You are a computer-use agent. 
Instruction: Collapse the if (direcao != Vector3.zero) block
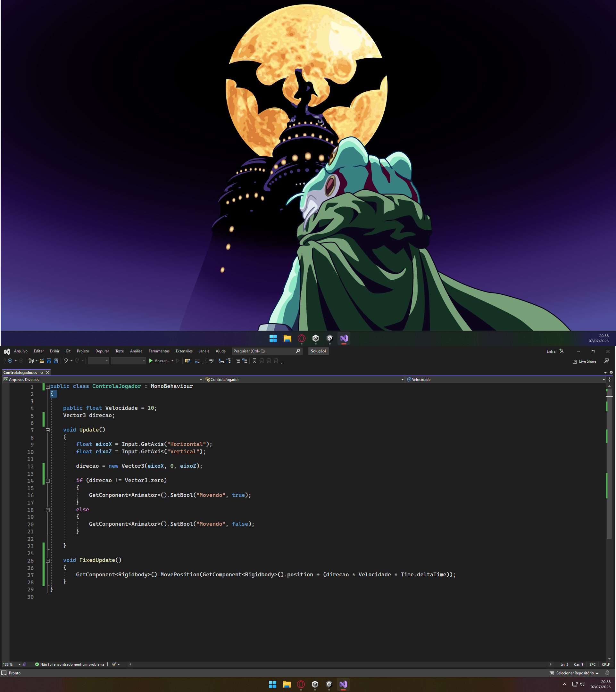[x=48, y=481]
